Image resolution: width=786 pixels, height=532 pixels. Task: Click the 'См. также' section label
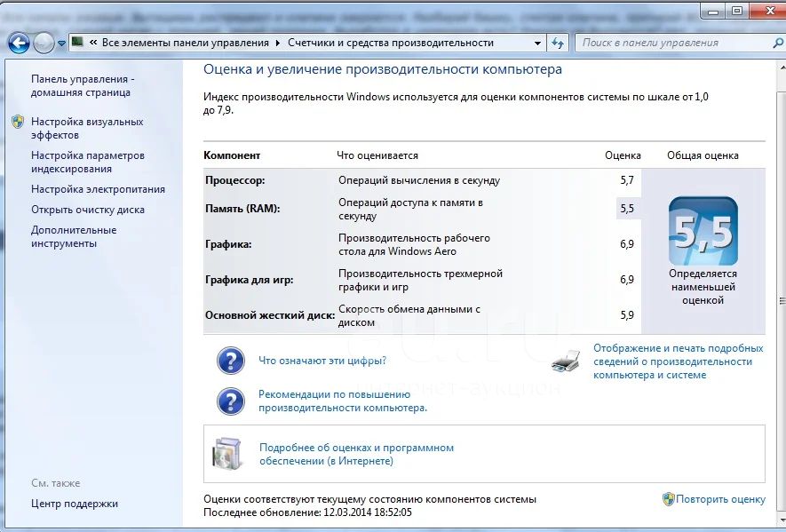pyautogui.click(x=56, y=483)
